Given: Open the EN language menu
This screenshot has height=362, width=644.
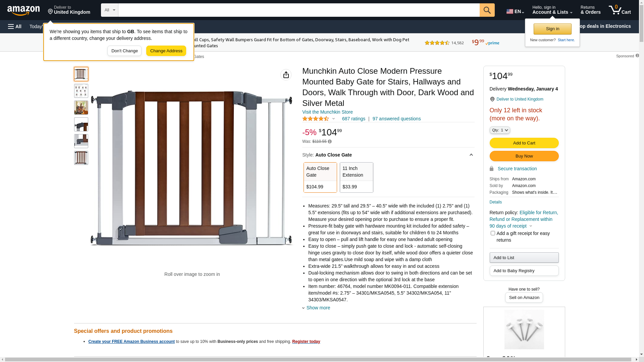Looking at the screenshot, I should click(515, 11).
